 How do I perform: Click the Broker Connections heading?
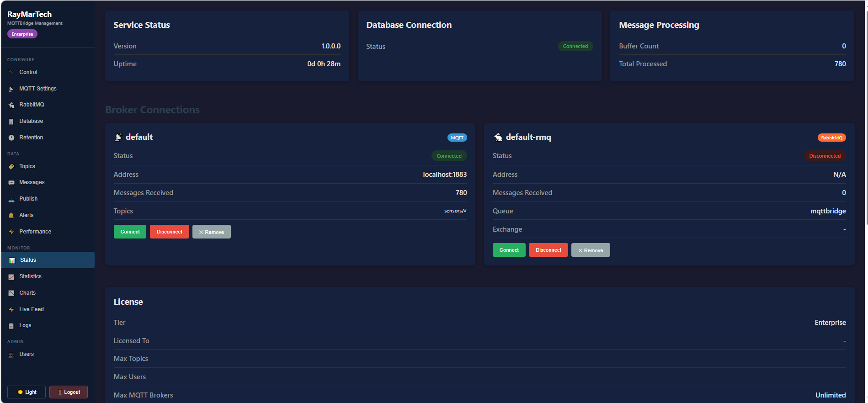pos(152,110)
